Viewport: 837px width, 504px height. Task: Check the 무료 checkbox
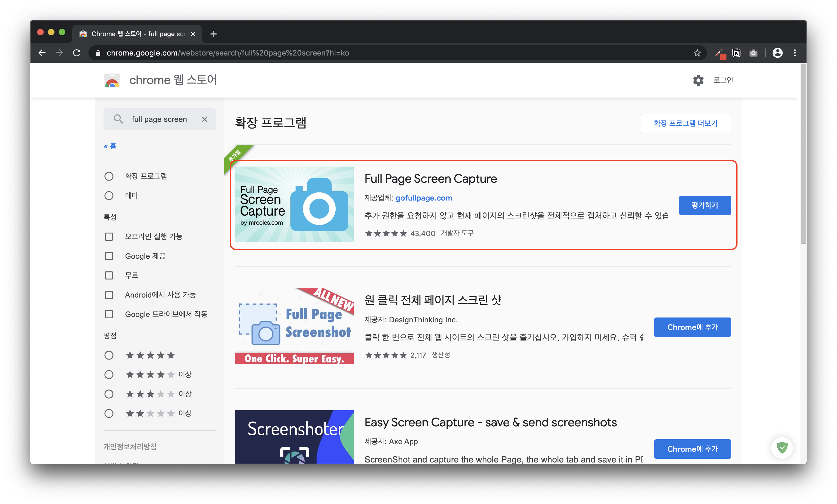pos(109,275)
